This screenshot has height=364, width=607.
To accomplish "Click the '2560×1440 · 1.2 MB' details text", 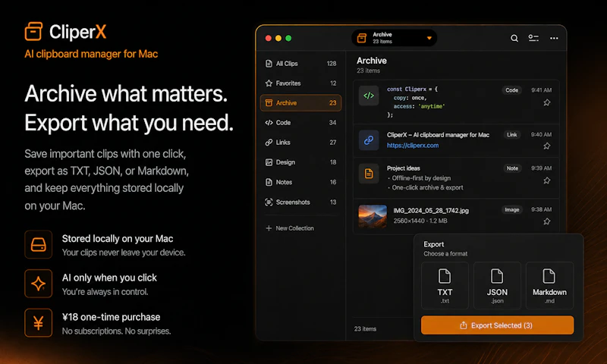I will click(x=420, y=221).
